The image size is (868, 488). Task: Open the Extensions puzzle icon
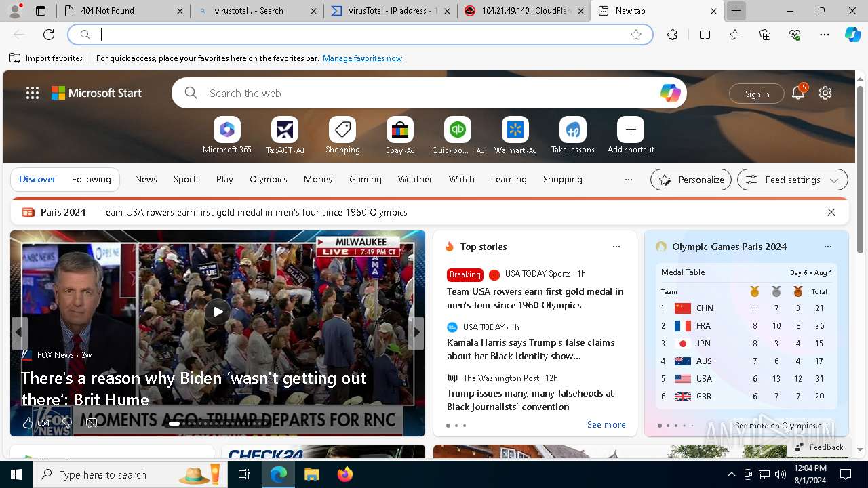coord(672,35)
